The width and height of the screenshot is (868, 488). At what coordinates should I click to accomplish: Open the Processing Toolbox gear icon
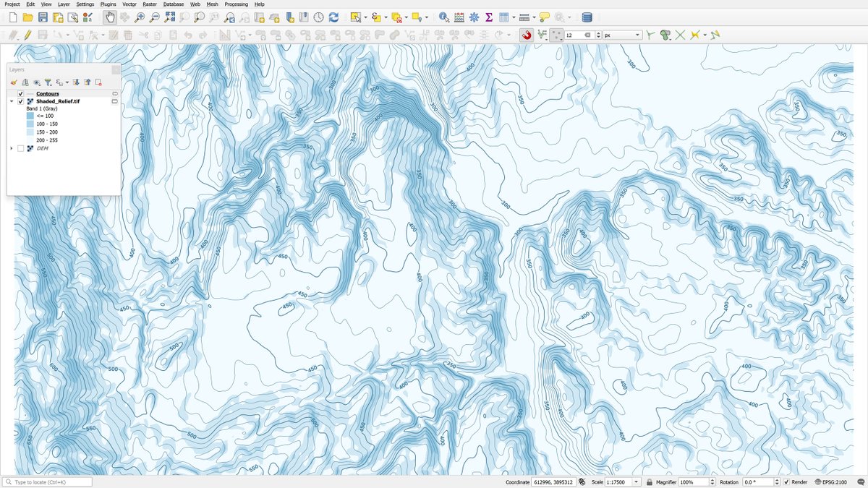click(474, 17)
